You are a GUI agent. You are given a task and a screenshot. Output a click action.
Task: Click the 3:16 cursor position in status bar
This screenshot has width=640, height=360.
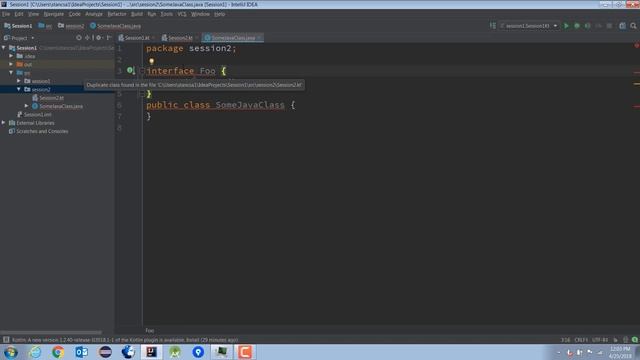tap(565, 340)
